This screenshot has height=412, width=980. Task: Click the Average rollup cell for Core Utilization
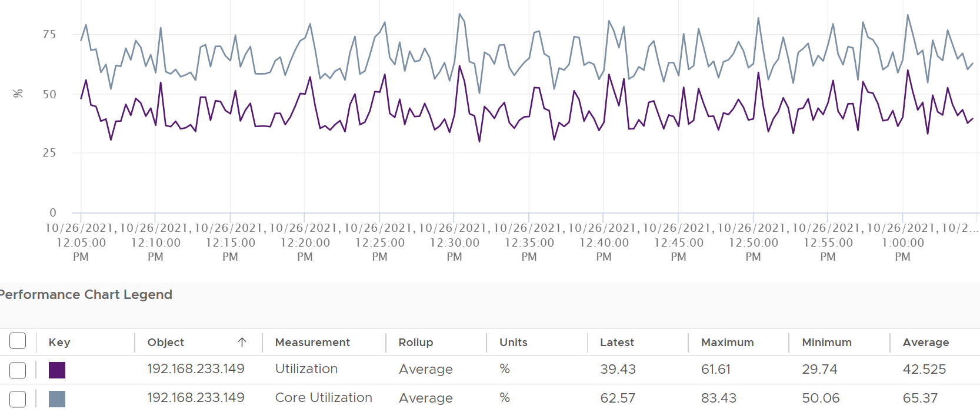coord(426,398)
